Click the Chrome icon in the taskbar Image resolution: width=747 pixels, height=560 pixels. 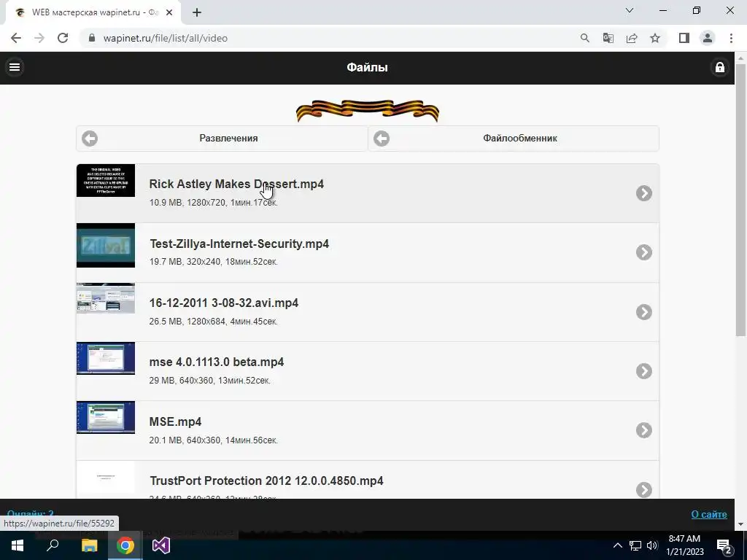point(125,545)
